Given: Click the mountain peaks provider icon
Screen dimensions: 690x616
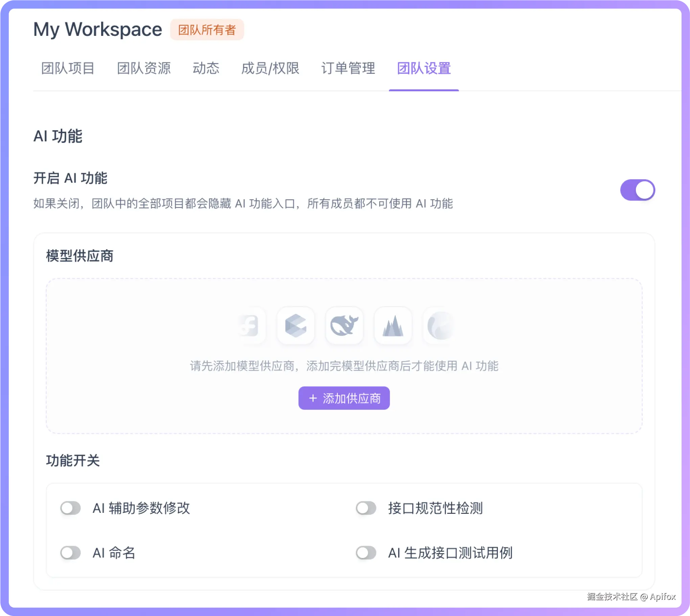Looking at the screenshot, I should tap(393, 326).
